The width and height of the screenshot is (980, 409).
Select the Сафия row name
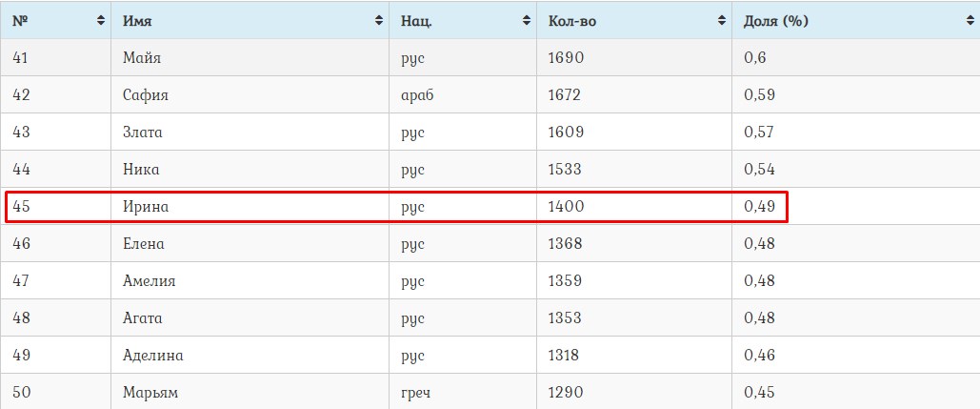(146, 95)
